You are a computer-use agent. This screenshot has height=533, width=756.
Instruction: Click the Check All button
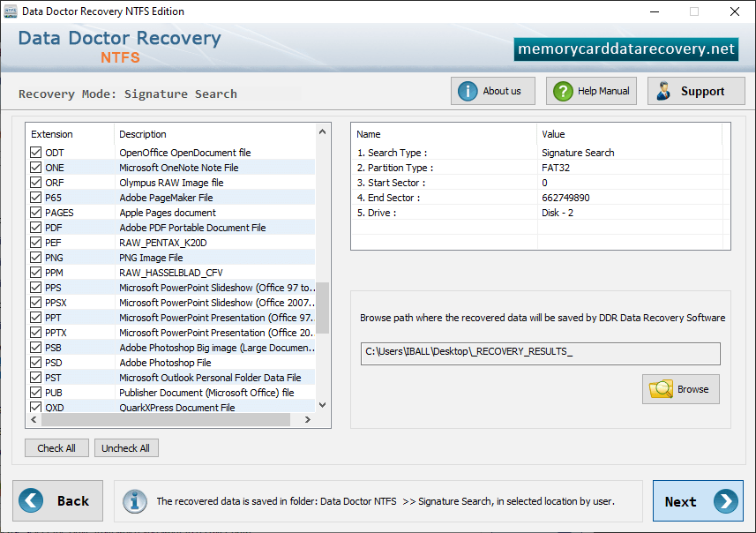56,448
